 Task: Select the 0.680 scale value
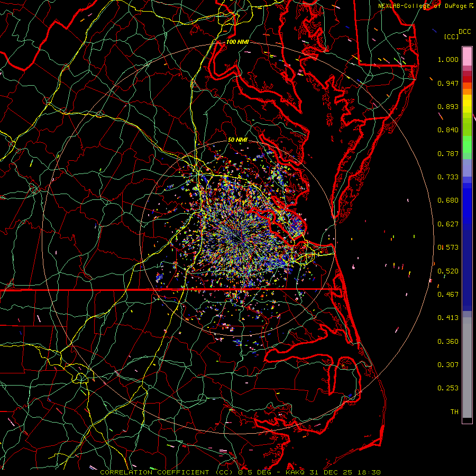pos(448,200)
